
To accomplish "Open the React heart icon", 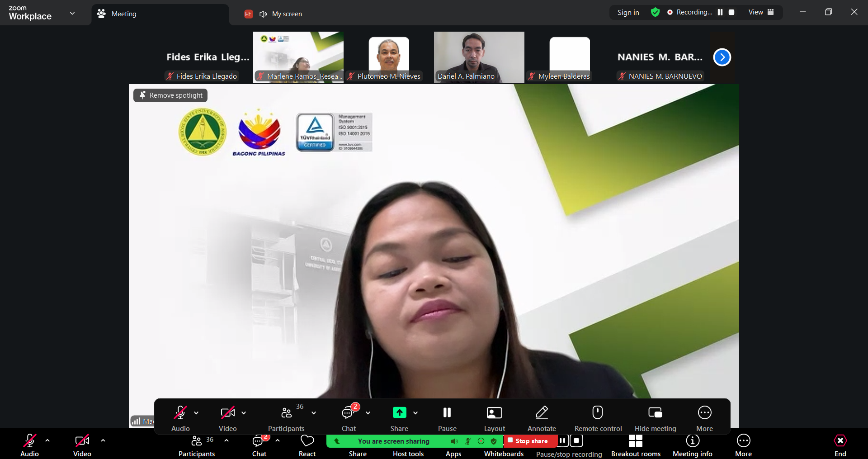I will click(307, 441).
